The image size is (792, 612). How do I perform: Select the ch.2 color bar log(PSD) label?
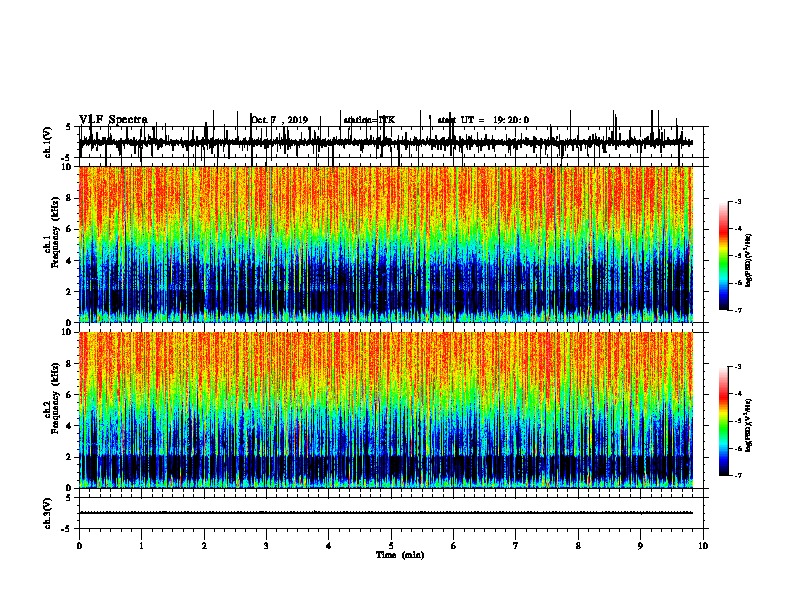pyautogui.click(x=748, y=425)
